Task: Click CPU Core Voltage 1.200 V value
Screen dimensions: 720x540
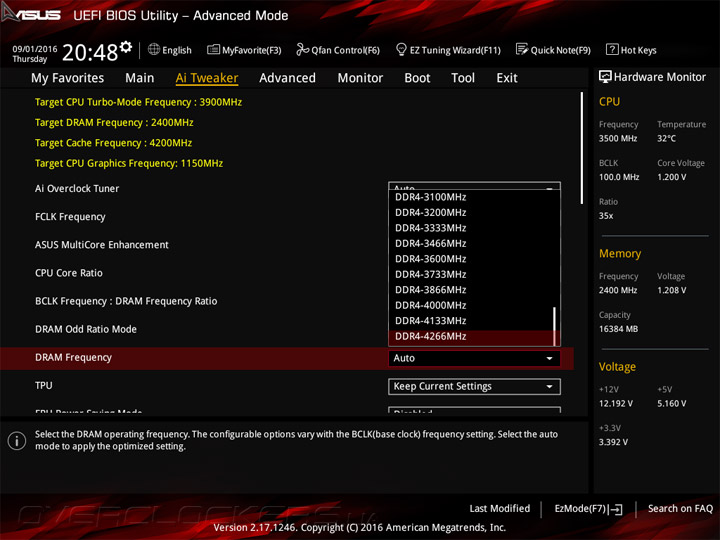Action: pos(671,177)
